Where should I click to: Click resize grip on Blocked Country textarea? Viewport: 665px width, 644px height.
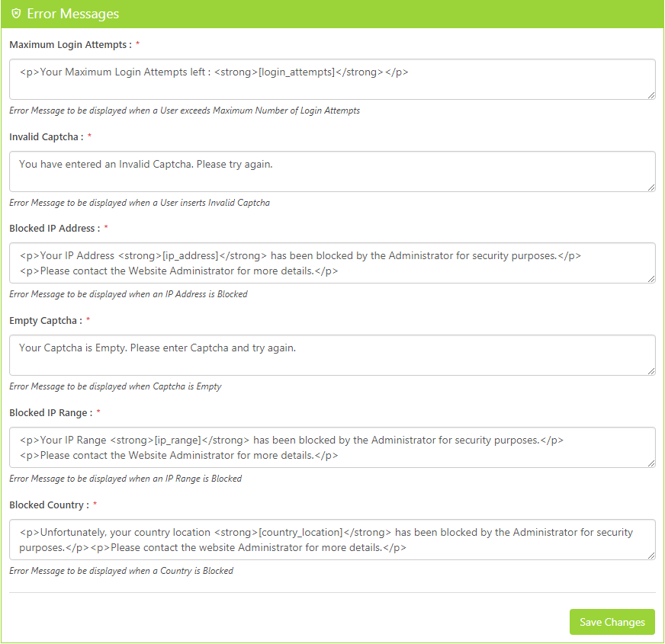click(651, 556)
